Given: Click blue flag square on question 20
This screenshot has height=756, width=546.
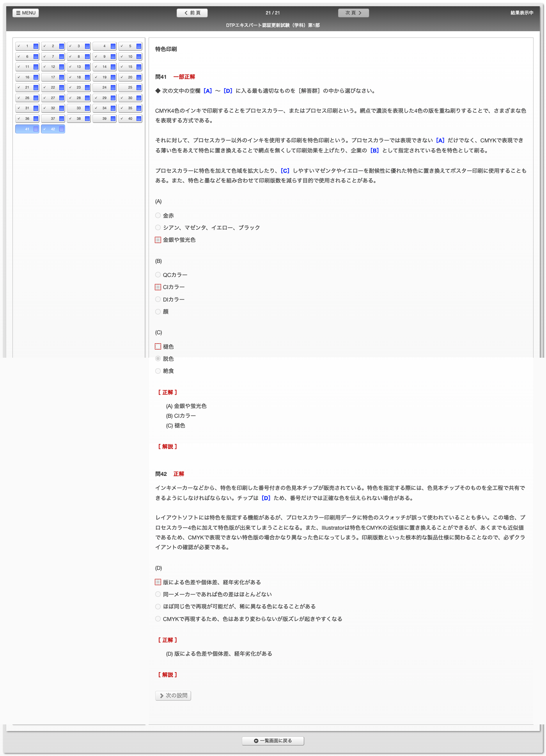Looking at the screenshot, I should pyautogui.click(x=139, y=77).
